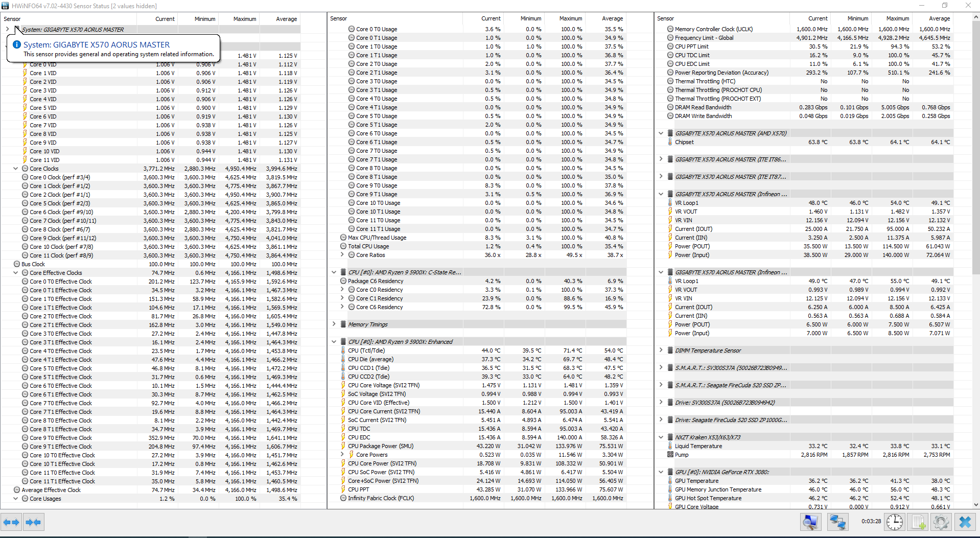This screenshot has height=538, width=980.
Task: Open sensor settings via the gear button
Action: 941,522
